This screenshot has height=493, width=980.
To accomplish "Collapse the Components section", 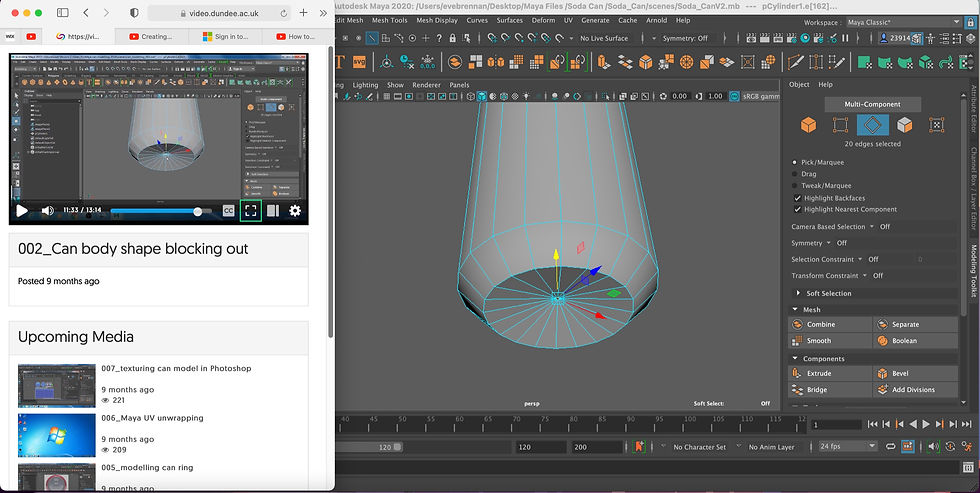I will click(795, 359).
